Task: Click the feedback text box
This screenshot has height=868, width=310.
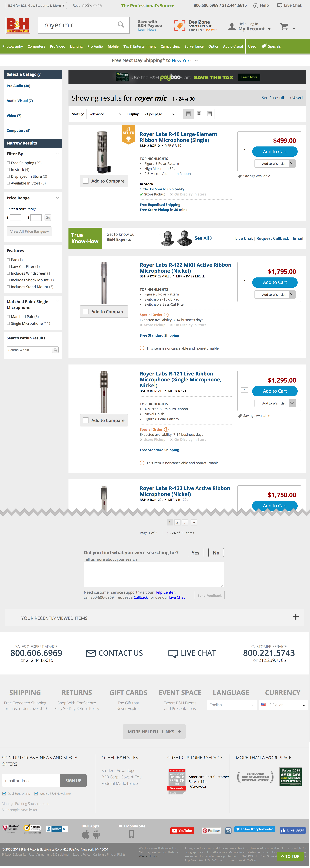Action: (x=154, y=574)
